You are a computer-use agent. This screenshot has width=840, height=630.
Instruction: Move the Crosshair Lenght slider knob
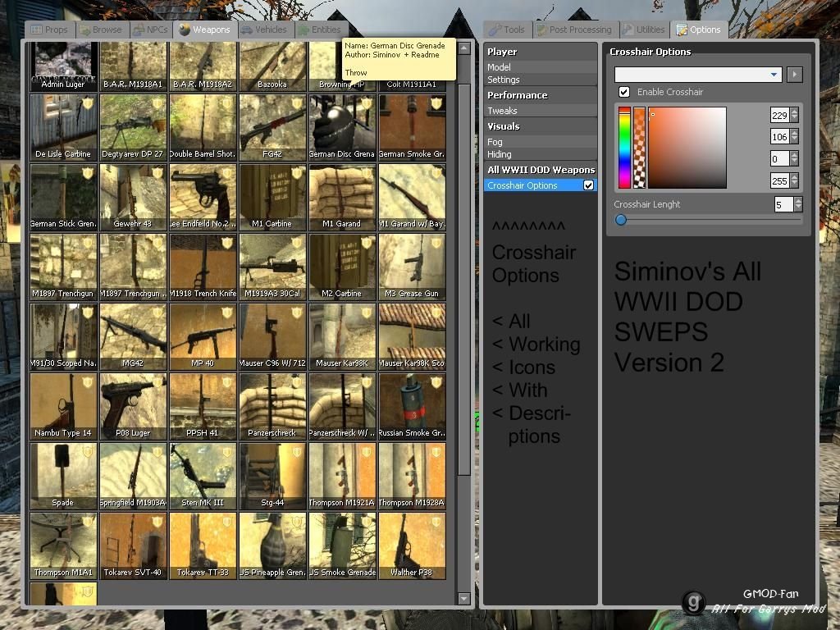coord(621,220)
